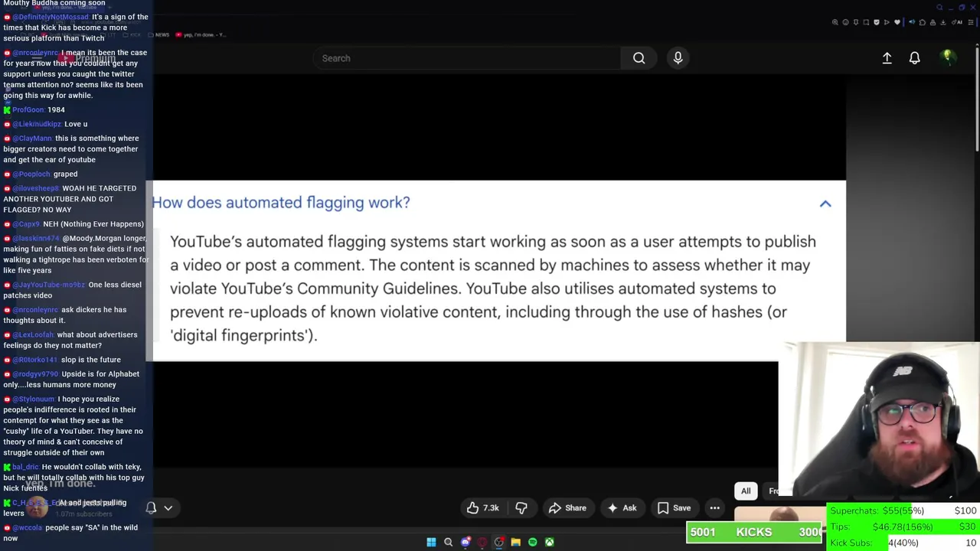
Task: Like the video with 7.3k thumbs up
Action: pyautogui.click(x=482, y=508)
